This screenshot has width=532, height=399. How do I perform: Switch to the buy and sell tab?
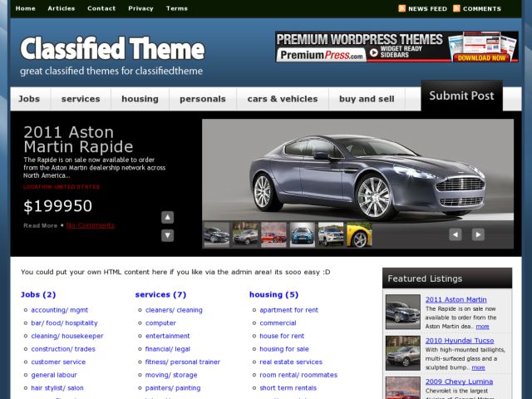click(367, 99)
